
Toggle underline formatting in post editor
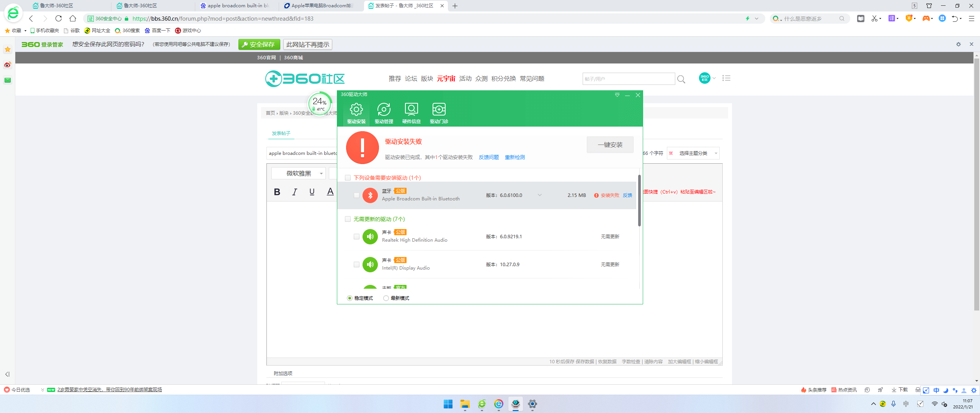pyautogui.click(x=312, y=192)
